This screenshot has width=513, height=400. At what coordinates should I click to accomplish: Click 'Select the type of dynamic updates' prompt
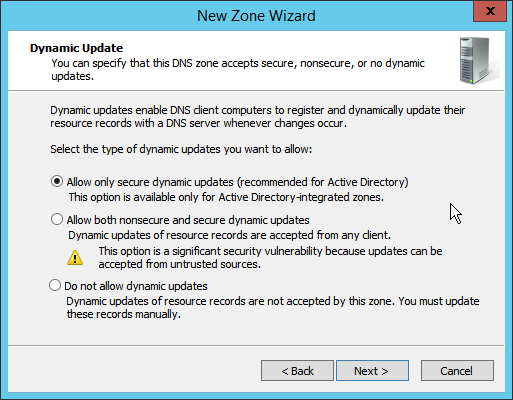pos(181,149)
